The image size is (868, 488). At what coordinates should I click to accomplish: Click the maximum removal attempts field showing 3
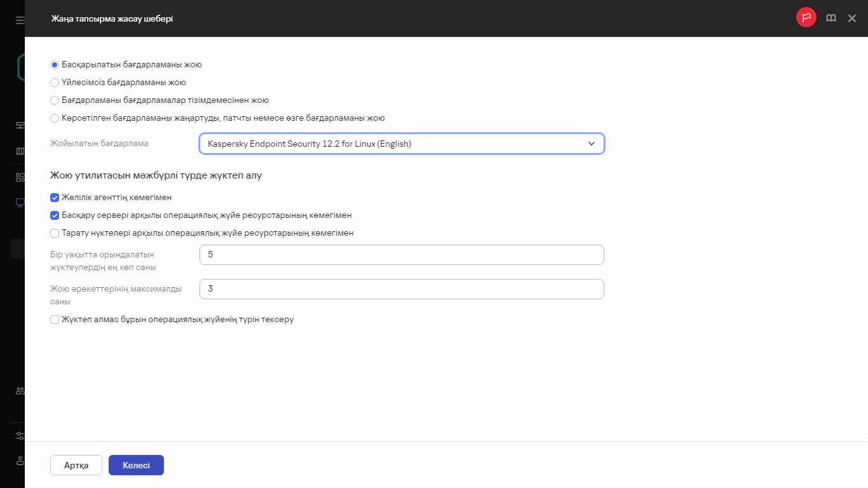click(401, 289)
